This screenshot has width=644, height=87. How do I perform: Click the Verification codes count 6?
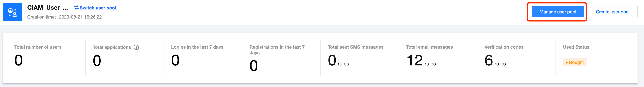click(x=489, y=61)
